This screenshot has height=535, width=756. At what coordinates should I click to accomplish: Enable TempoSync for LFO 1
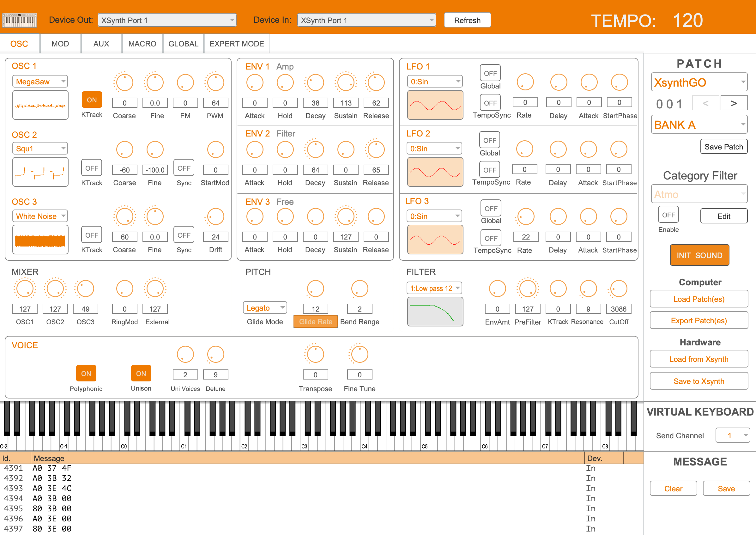tap(490, 102)
